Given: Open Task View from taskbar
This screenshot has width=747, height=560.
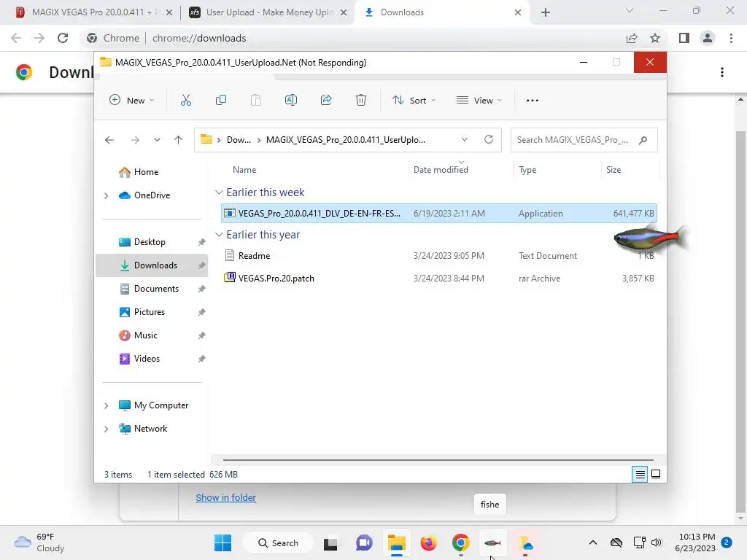Looking at the screenshot, I should [330, 543].
